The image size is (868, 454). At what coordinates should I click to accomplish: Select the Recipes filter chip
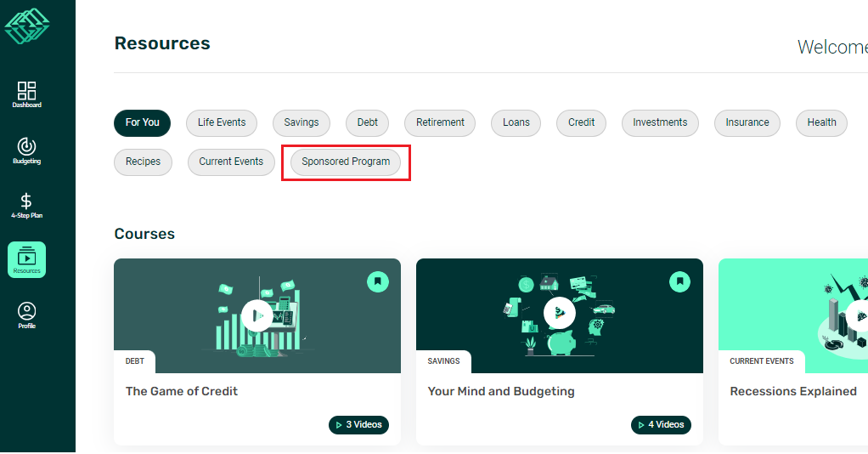(143, 162)
